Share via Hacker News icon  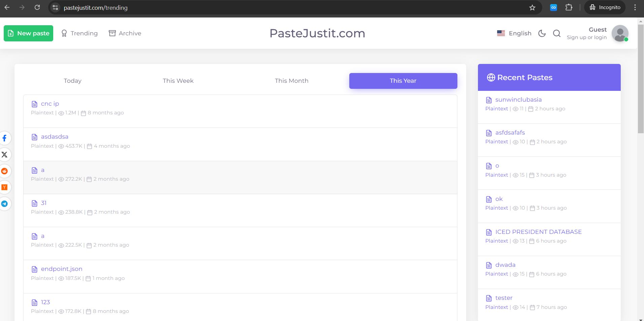click(5, 187)
